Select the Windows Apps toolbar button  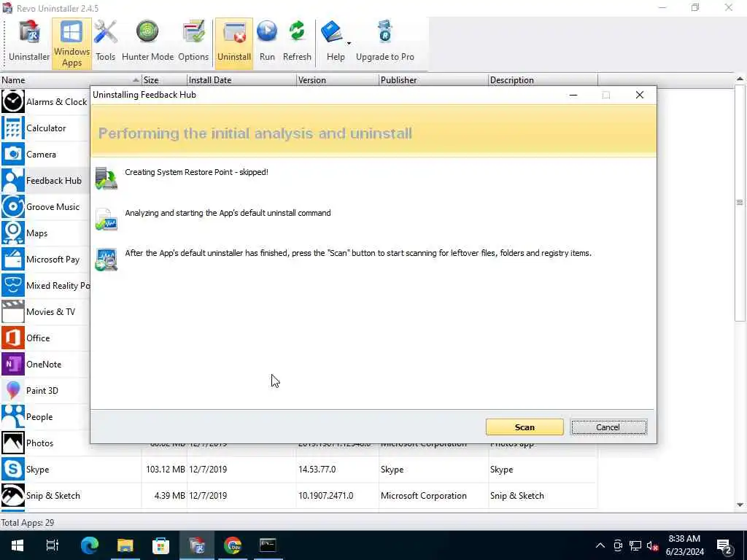pyautogui.click(x=72, y=44)
